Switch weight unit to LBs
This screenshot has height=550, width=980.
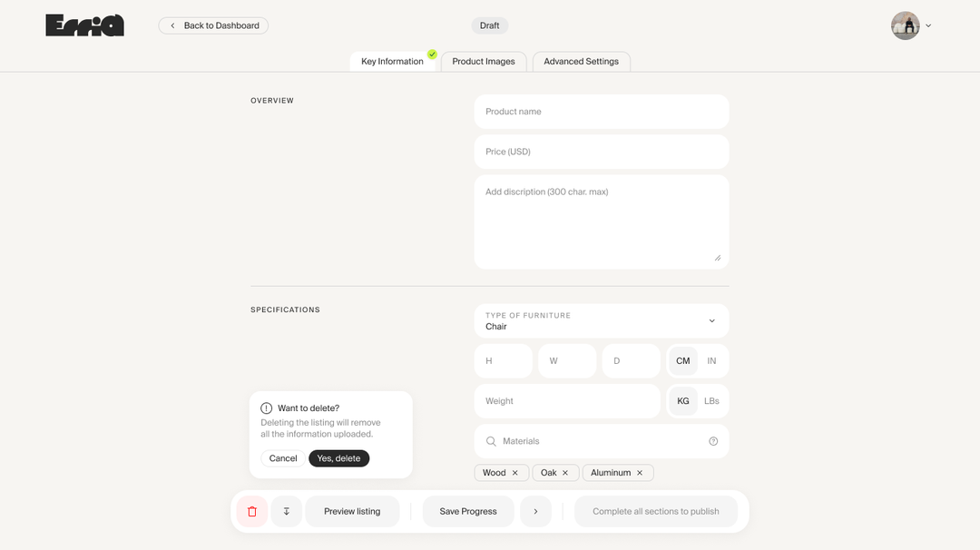coord(712,401)
